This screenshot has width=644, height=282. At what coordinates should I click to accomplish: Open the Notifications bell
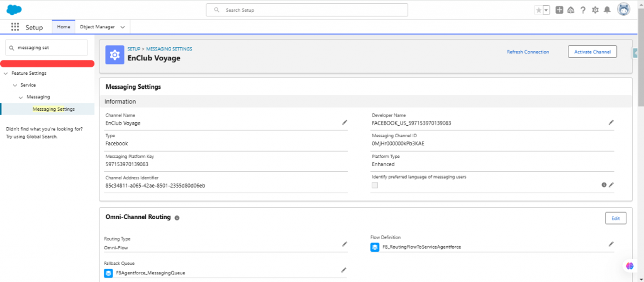[607, 10]
